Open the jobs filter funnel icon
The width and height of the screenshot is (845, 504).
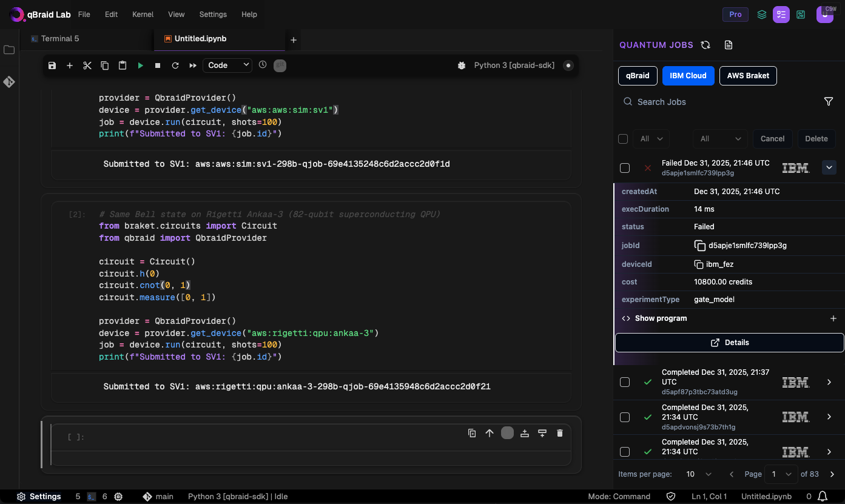tap(829, 102)
